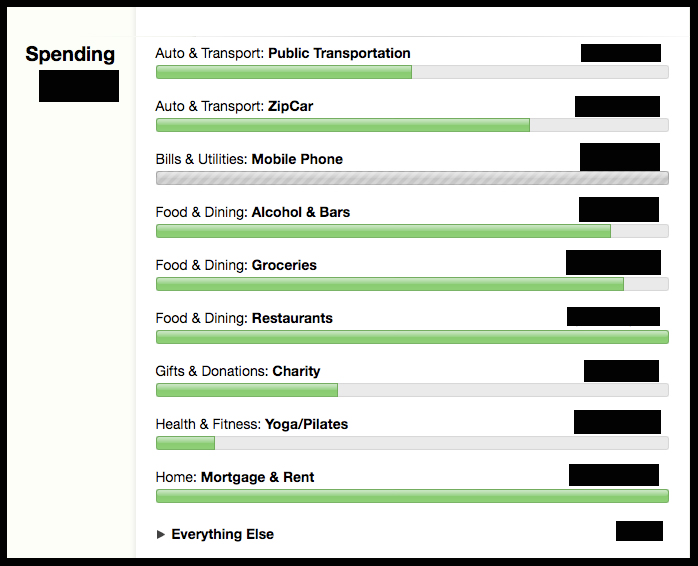Click the Charity budget label
Image resolution: width=698 pixels, height=566 pixels.
click(238, 371)
